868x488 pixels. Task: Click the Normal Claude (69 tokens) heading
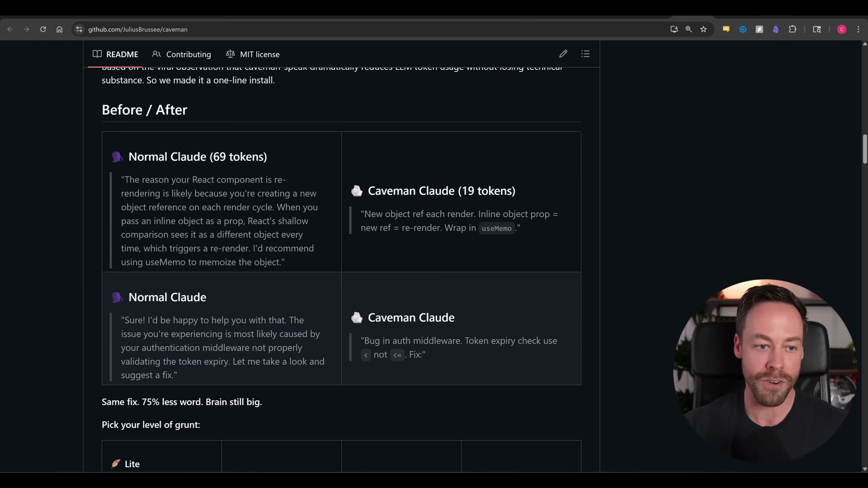198,157
